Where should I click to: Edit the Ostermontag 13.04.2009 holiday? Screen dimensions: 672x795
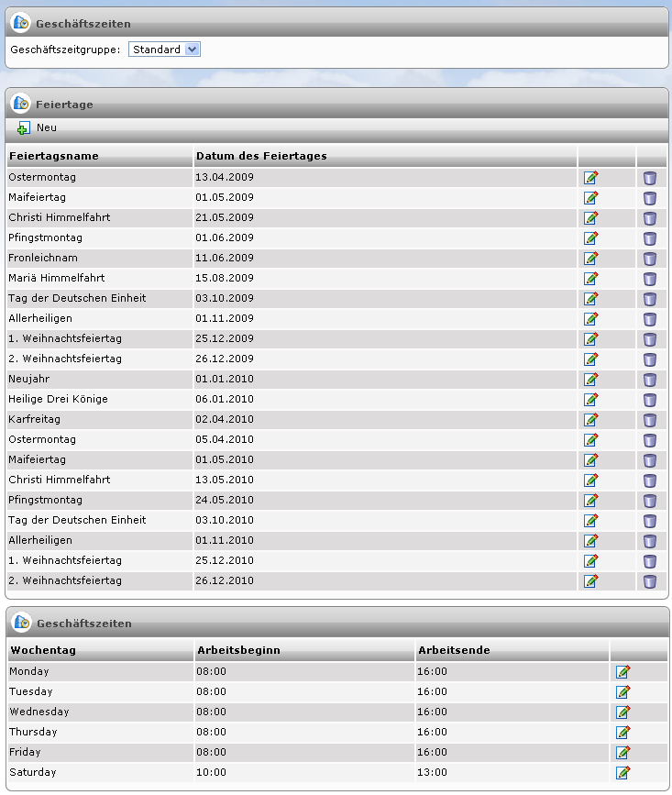click(x=591, y=178)
